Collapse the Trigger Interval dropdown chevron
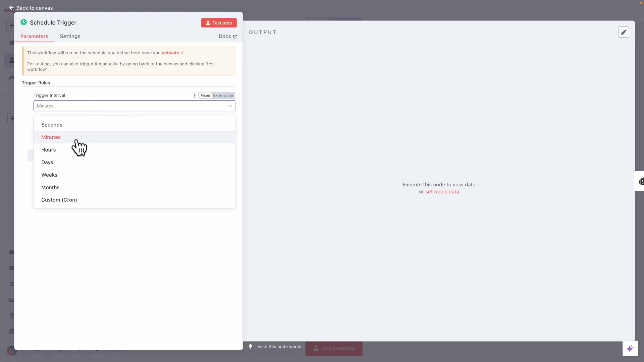The image size is (644, 362). click(x=230, y=106)
